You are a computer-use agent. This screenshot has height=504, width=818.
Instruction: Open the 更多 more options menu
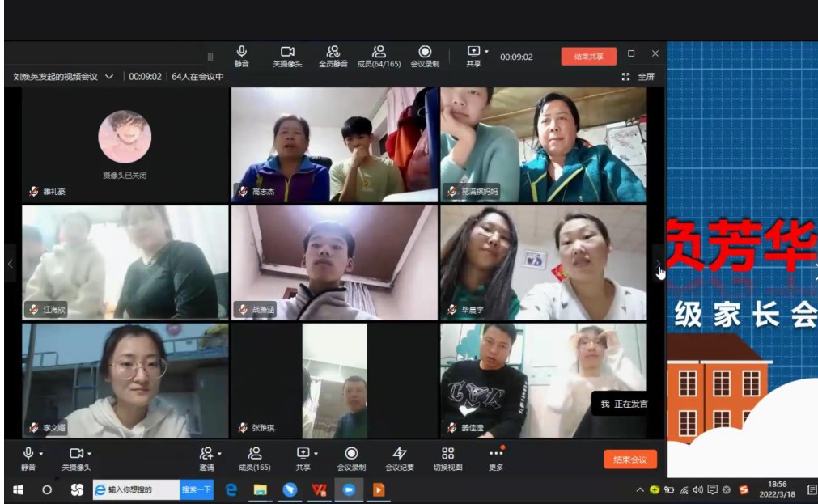tap(496, 459)
